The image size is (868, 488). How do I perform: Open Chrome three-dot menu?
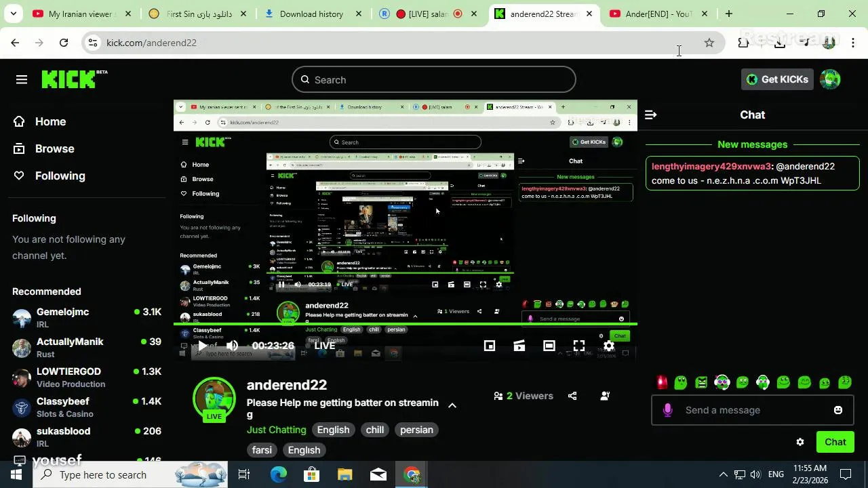click(853, 43)
